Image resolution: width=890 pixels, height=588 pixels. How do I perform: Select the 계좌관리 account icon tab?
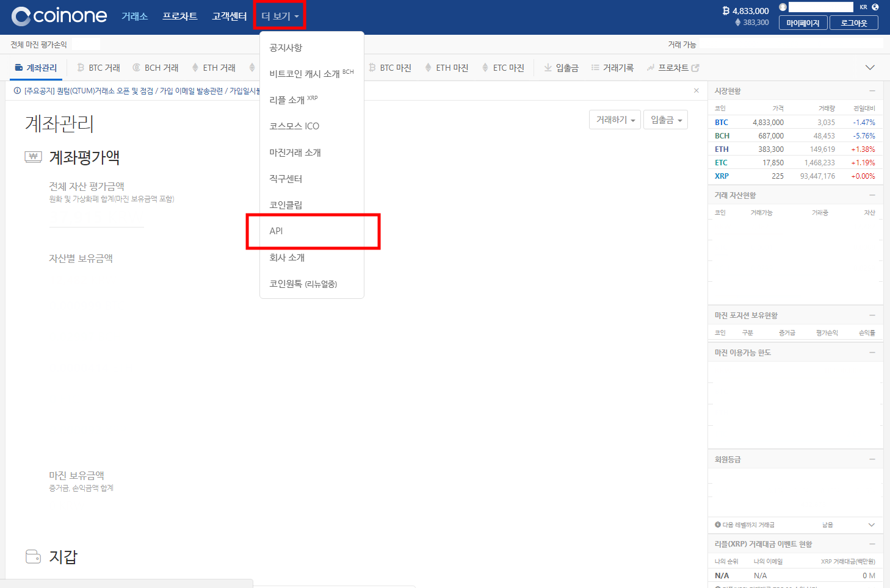18,67
